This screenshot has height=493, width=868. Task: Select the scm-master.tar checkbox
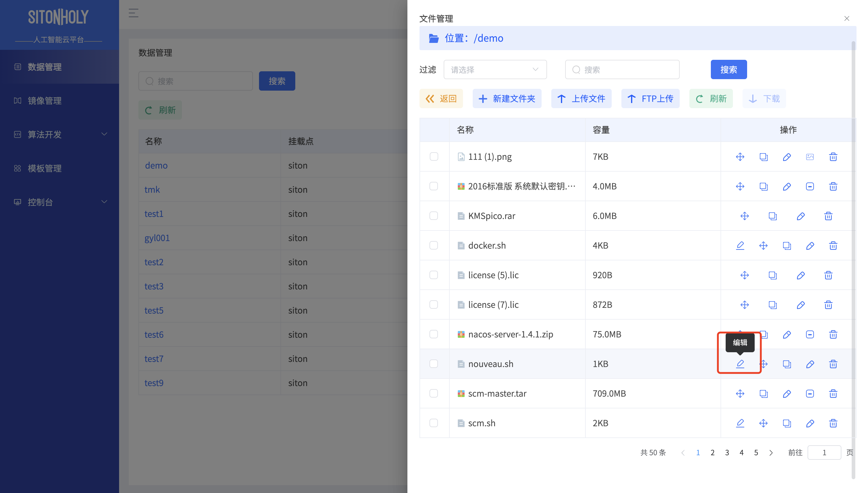[433, 393]
